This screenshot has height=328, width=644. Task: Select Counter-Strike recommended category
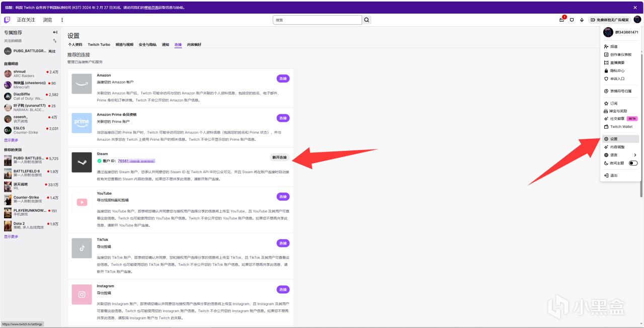point(31,200)
